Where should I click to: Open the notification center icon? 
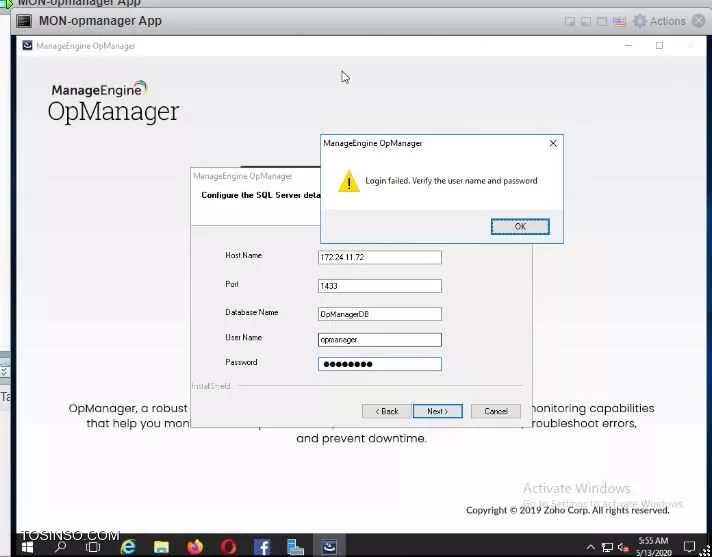click(689, 547)
